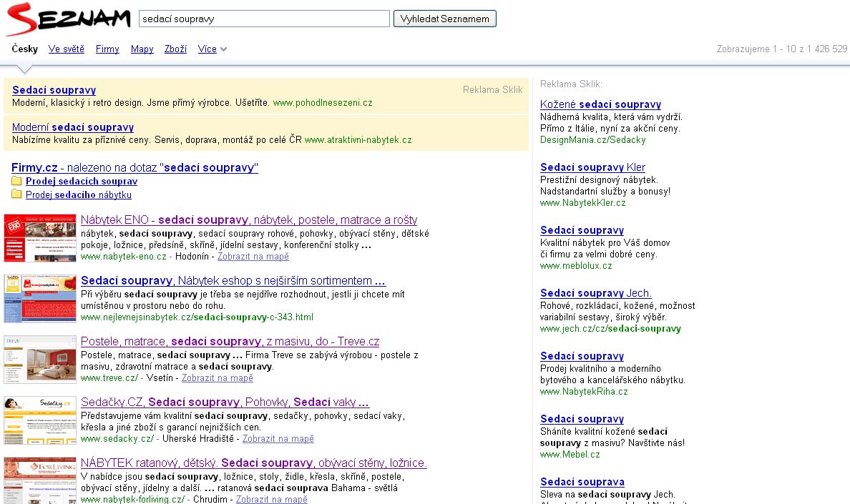This screenshot has width=850, height=504.
Task: Open 'Firmy.cz - nalezeno na dotaz' link
Action: click(135, 167)
